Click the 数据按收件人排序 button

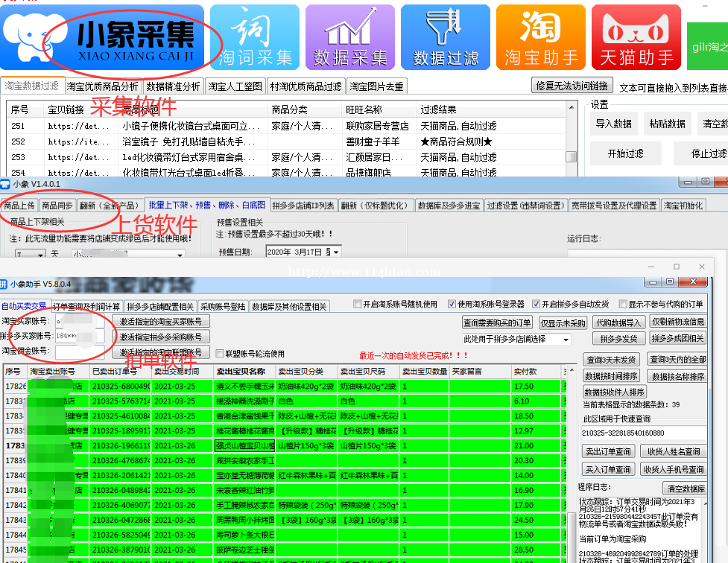coord(614,392)
